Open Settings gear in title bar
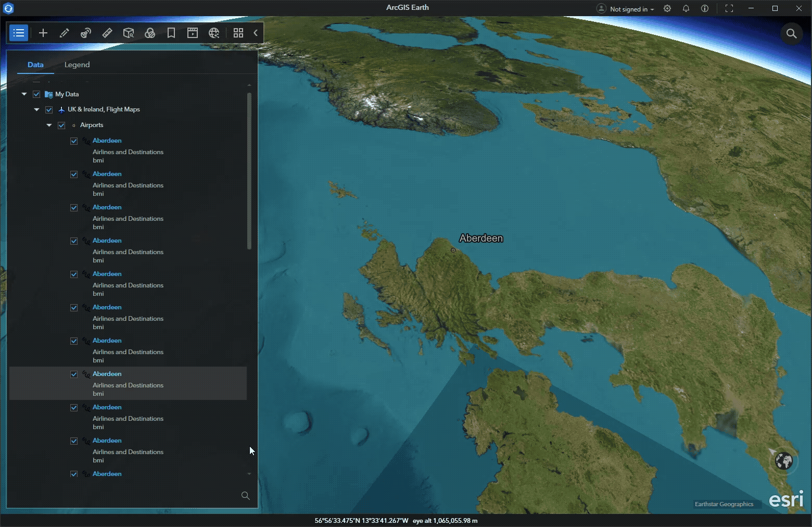The image size is (812, 527). tap(667, 8)
